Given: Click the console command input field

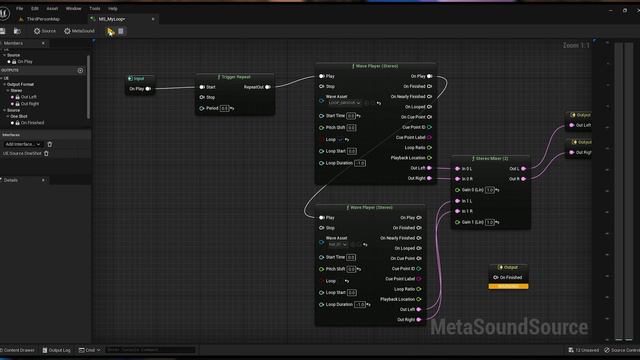Looking at the screenshot, I should 150,350.
